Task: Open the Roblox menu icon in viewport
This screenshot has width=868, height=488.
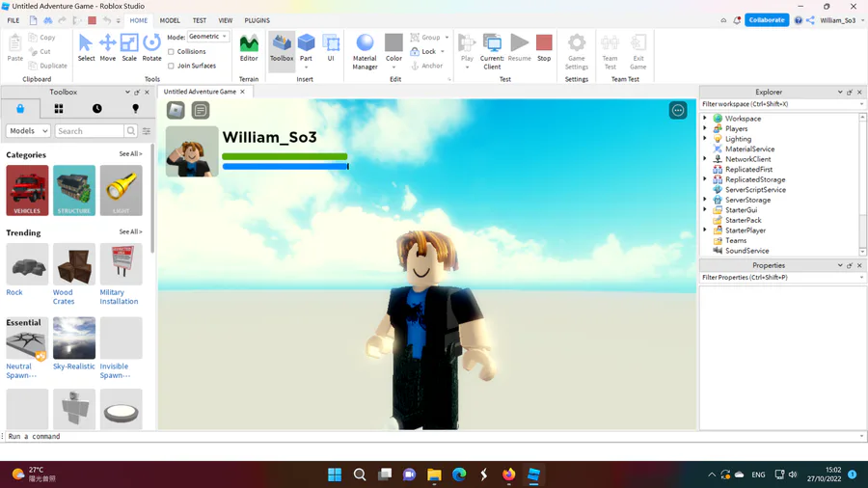Action: [x=176, y=110]
